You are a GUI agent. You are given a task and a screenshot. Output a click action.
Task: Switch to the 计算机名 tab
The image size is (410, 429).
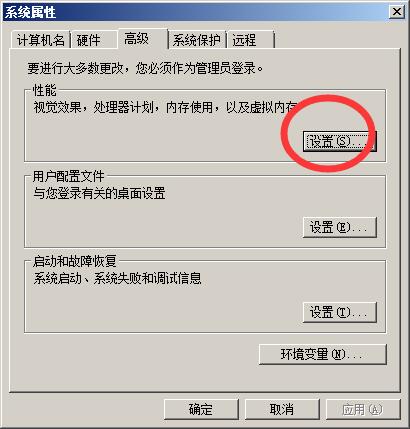40,40
